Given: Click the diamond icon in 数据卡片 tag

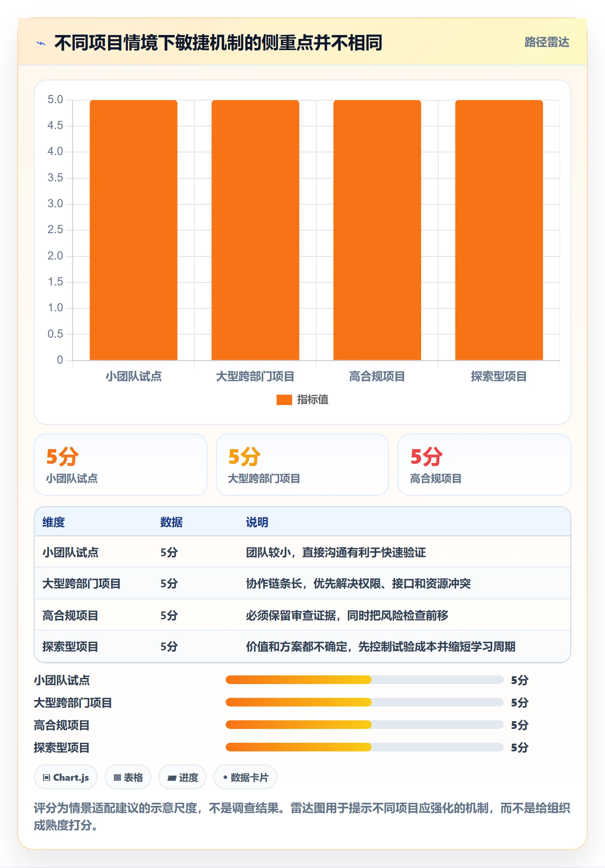Looking at the screenshot, I should click(225, 777).
